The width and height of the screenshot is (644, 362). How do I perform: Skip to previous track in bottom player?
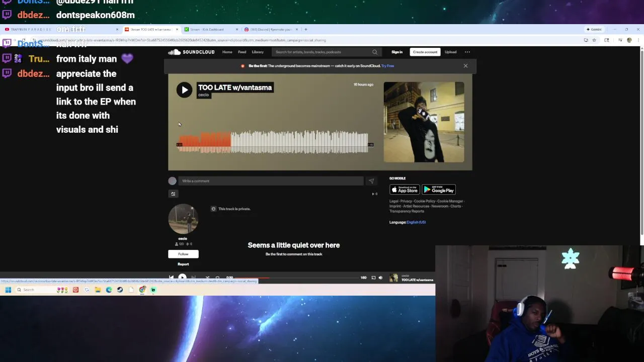click(x=171, y=278)
